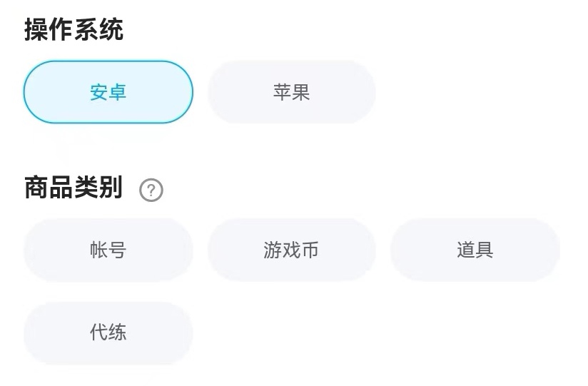Choose the 苹果 operating system option
This screenshot has height=386, width=588.
(291, 92)
